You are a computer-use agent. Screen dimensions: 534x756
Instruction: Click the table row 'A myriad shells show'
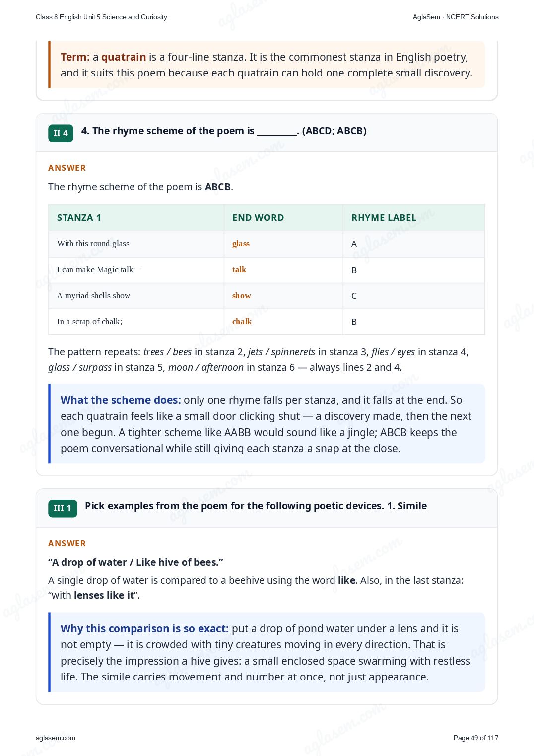pos(267,296)
